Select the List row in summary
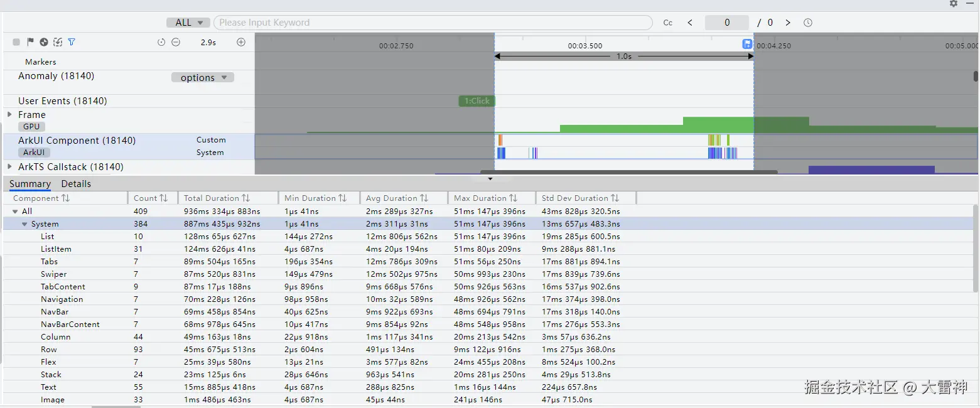This screenshot has height=408, width=980. click(x=490, y=237)
